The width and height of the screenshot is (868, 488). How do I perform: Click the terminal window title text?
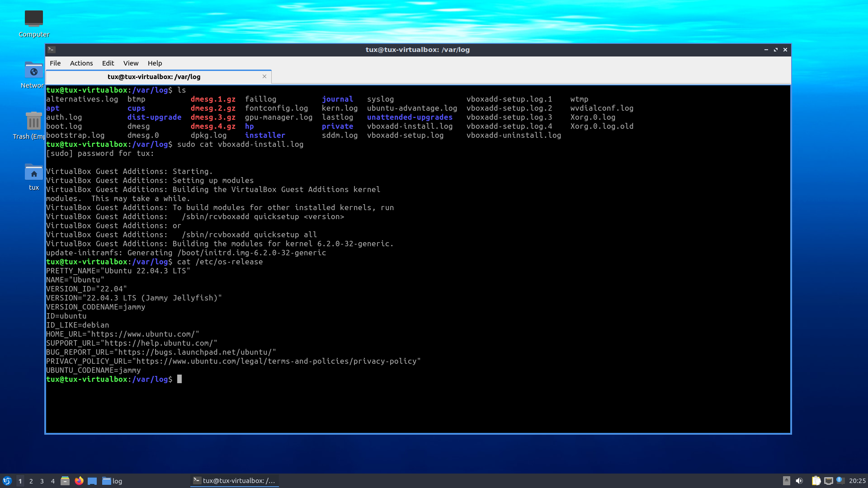(x=417, y=50)
